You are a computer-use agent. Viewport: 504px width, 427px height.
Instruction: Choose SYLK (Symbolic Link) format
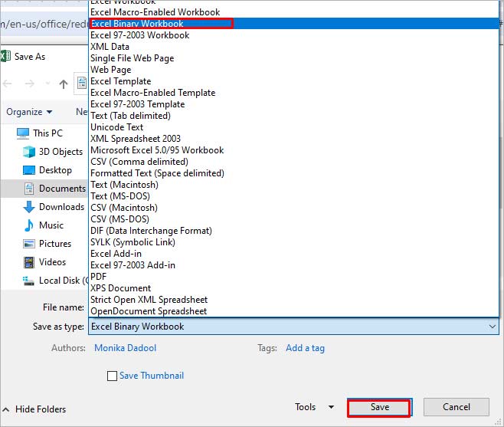pos(294,242)
